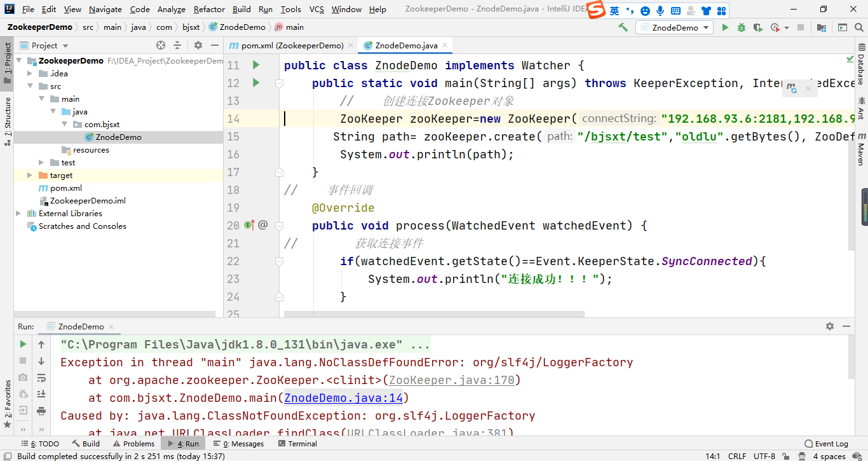Open the Navigate menu
Viewport: 868px width, 461px height.
(105, 9)
